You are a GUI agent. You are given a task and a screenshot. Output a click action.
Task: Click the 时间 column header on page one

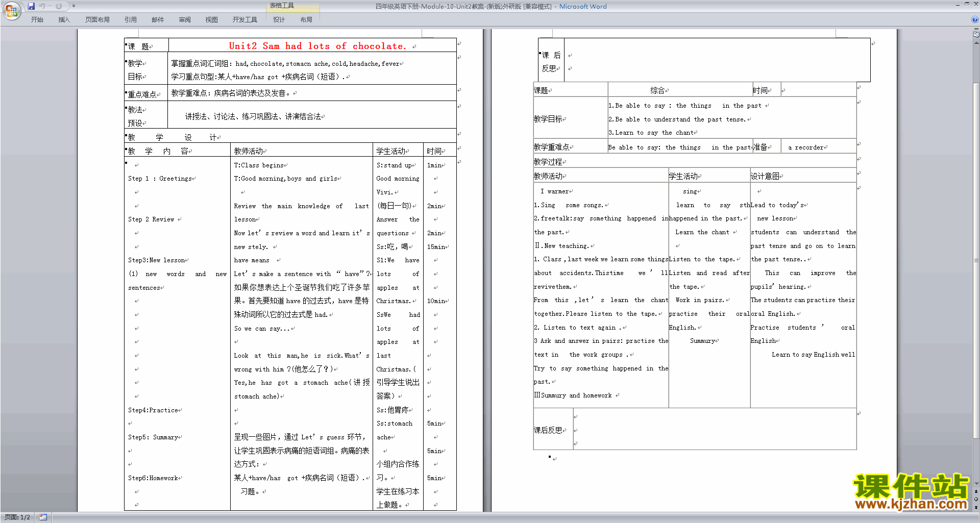434,151
